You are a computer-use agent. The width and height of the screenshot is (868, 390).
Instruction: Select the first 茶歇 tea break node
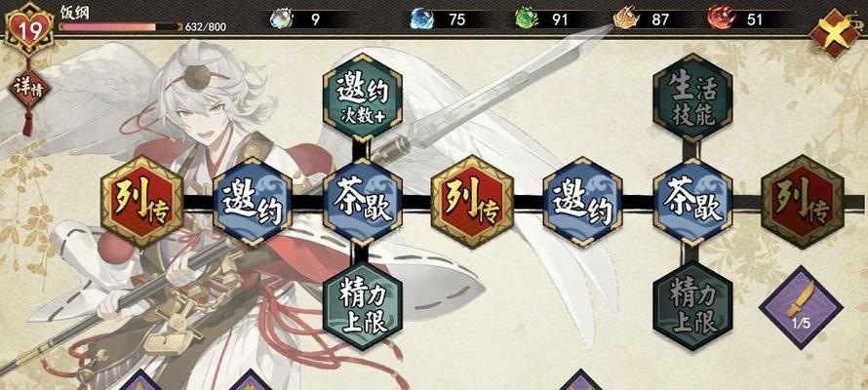pos(363,202)
